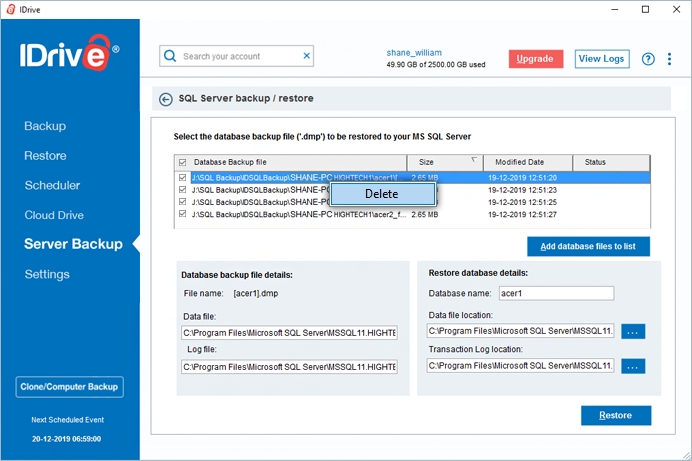Sort by the Modified Date column header
This screenshot has width=692, height=461.
(x=528, y=162)
